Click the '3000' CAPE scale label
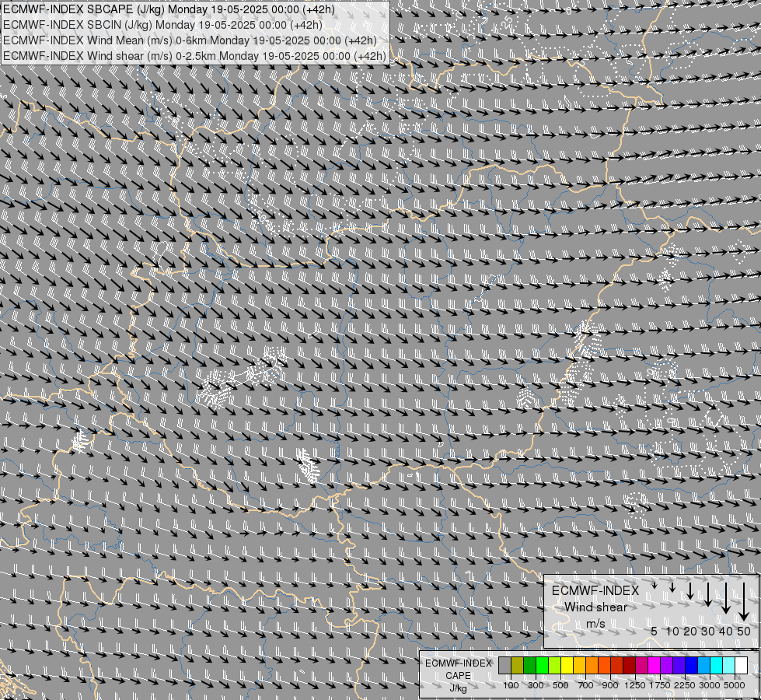Image resolution: width=761 pixels, height=700 pixels. point(710,685)
